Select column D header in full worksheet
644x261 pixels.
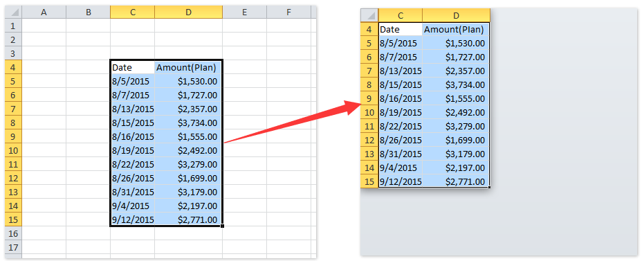[x=189, y=12]
